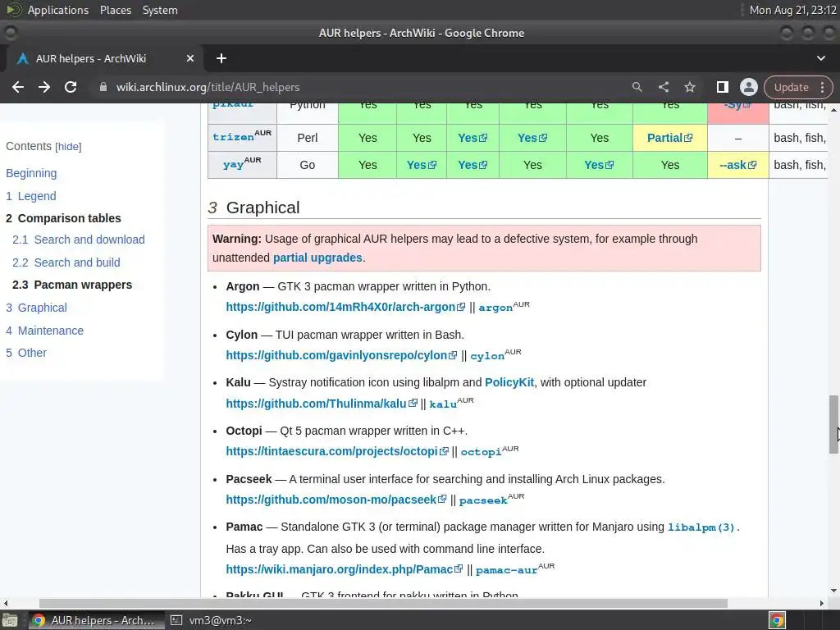View site security lock icon
The image size is (840, 630).
tap(103, 87)
